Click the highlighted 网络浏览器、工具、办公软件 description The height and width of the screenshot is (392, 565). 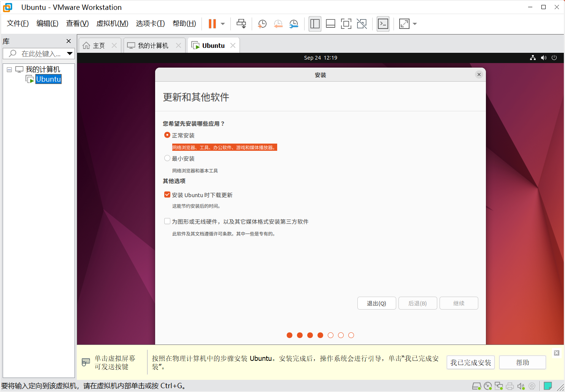click(x=224, y=147)
